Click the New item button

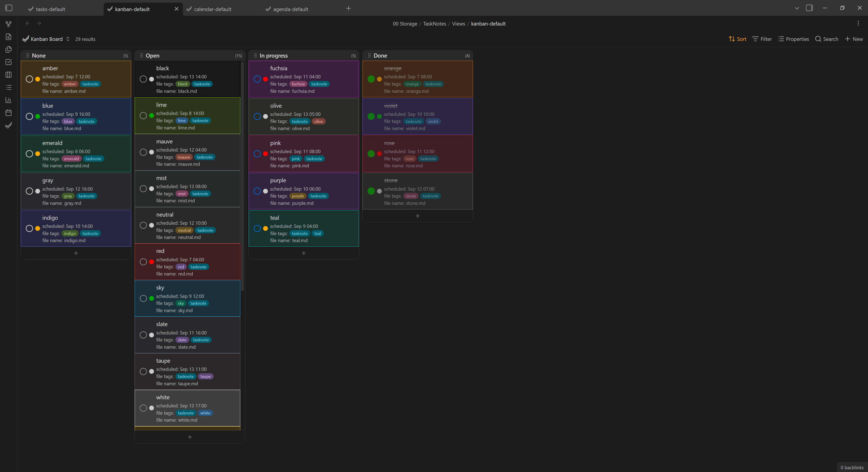854,39
